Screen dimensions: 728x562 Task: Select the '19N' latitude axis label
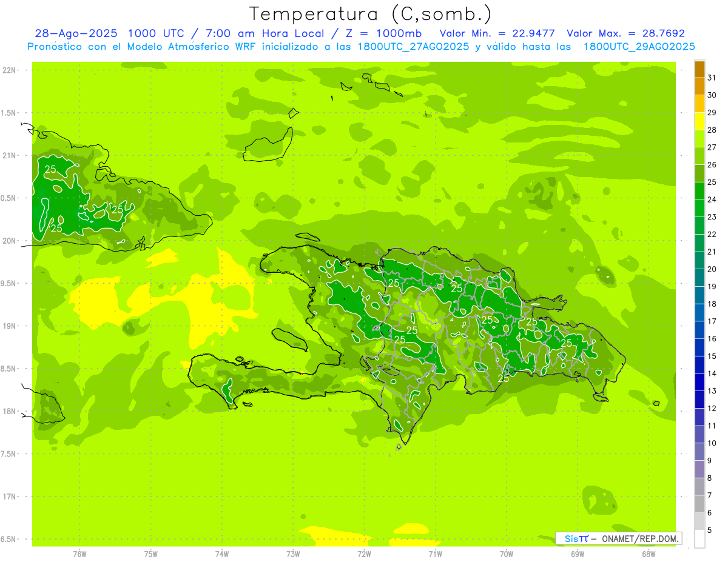[10, 326]
